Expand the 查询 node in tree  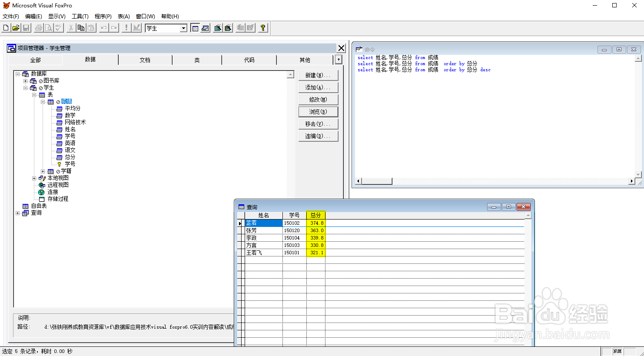click(x=18, y=213)
